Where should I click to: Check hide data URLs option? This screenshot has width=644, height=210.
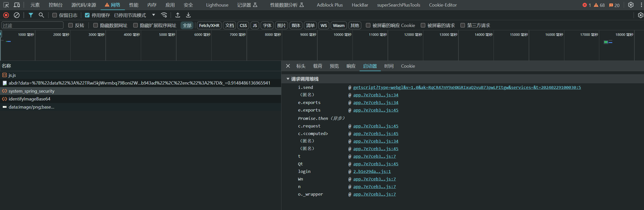pyautogui.click(x=95, y=25)
